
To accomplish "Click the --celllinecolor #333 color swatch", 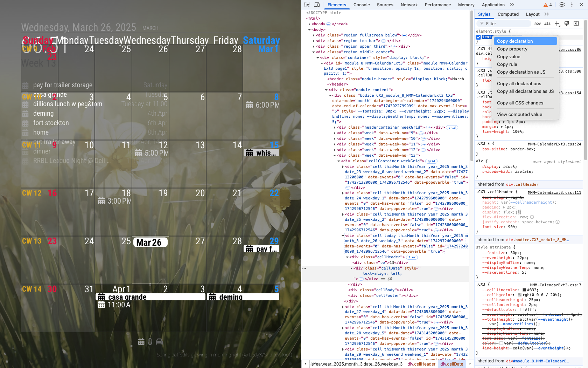I will pos(524,290).
